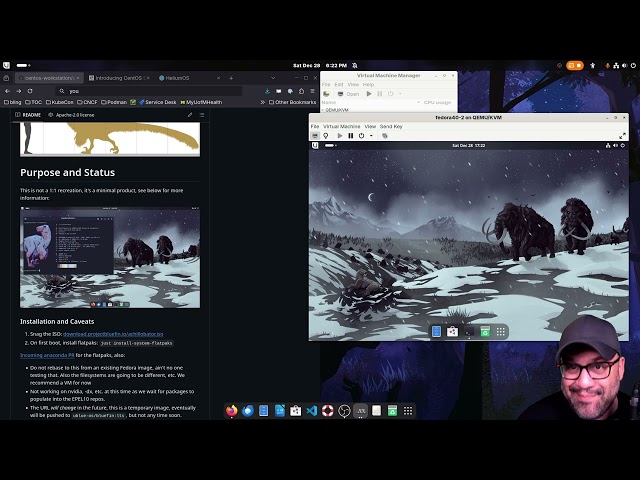
Task: Open the extensions puzzle icon in browser toolbar
Action: click(x=301, y=91)
